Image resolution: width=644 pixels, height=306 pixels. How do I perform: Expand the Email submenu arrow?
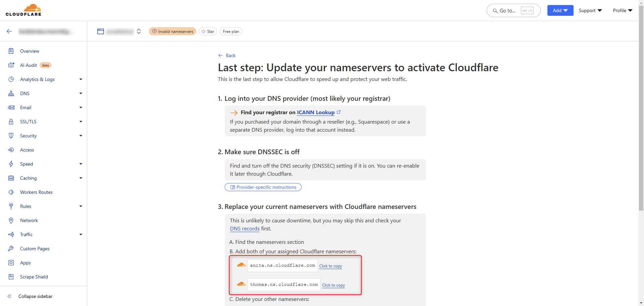pyautogui.click(x=81, y=107)
